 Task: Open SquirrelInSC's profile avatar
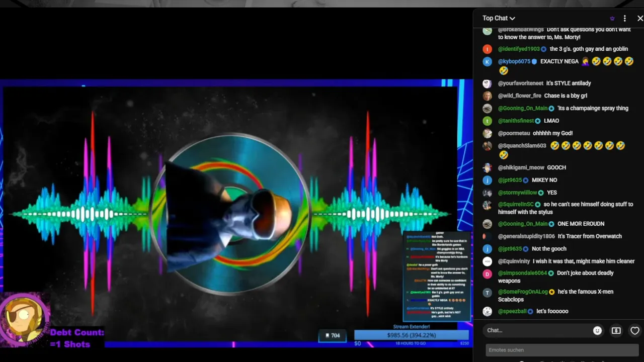(x=487, y=205)
